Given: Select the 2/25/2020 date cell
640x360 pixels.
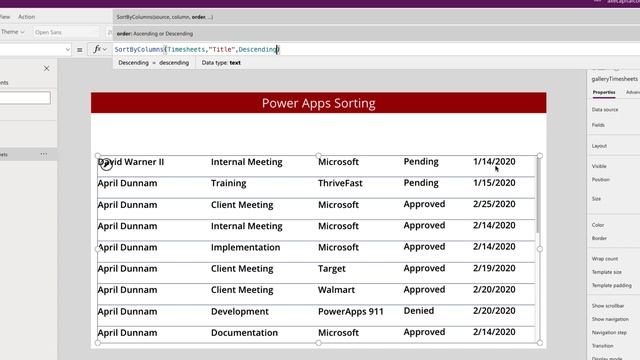Looking at the screenshot, I should pyautogui.click(x=494, y=204).
